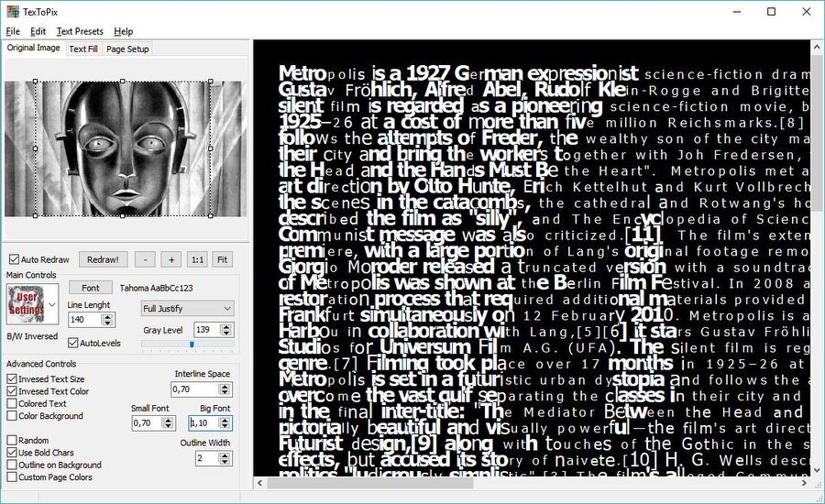Switch to the Page Setup tab
The image size is (825, 504).
(x=127, y=49)
